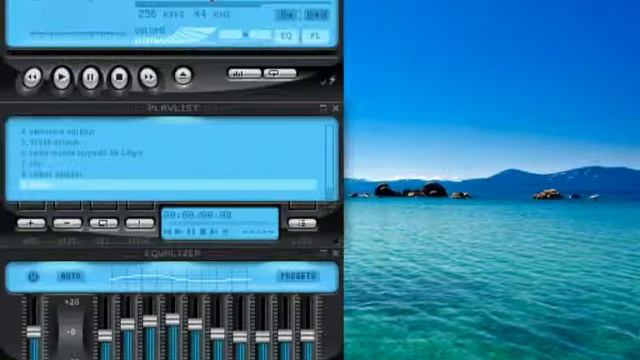This screenshot has width=640, height=360.
Task: Open the playlist Misc menu button
Action: coord(140,223)
